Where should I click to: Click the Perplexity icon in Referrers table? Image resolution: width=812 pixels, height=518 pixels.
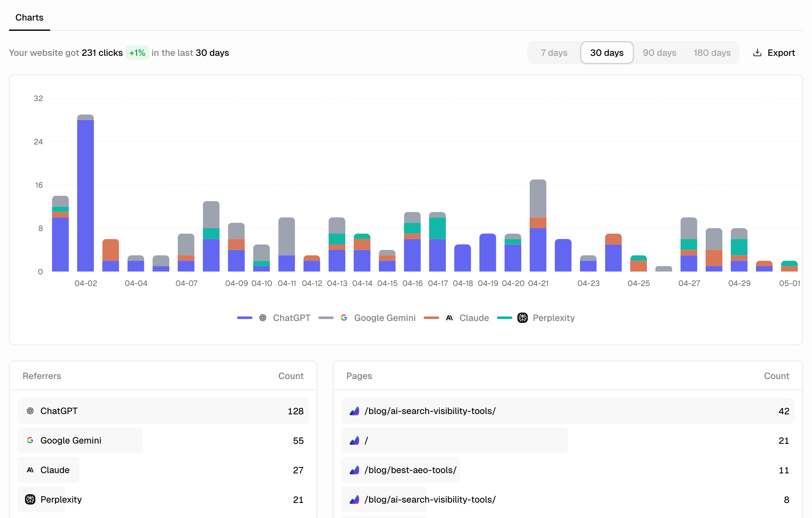(30, 499)
